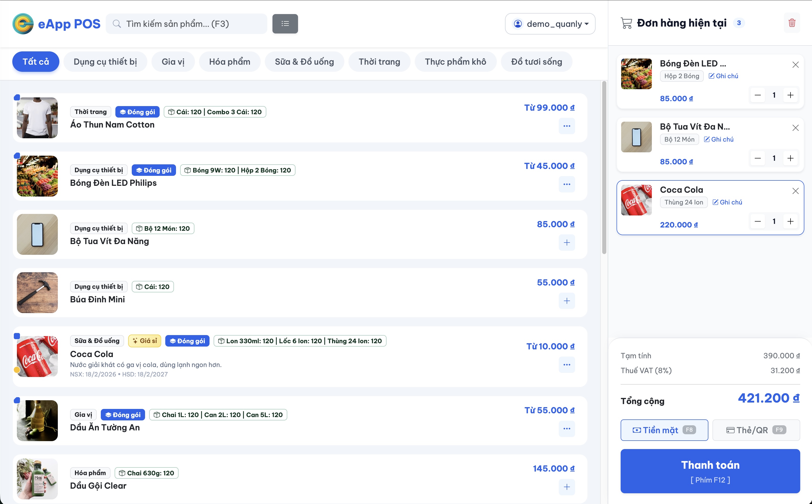Open options menu for Bóng Đèn LED Philips
Screen dimensions: 812x504
coord(567,184)
